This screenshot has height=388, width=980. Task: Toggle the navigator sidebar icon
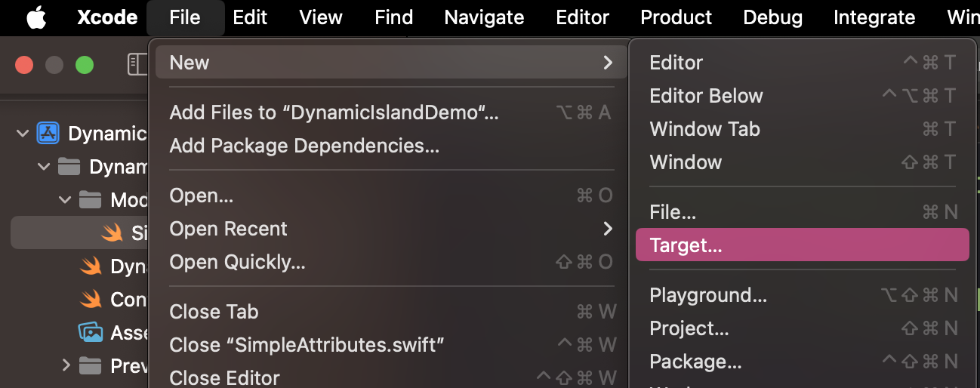pyautogui.click(x=137, y=64)
